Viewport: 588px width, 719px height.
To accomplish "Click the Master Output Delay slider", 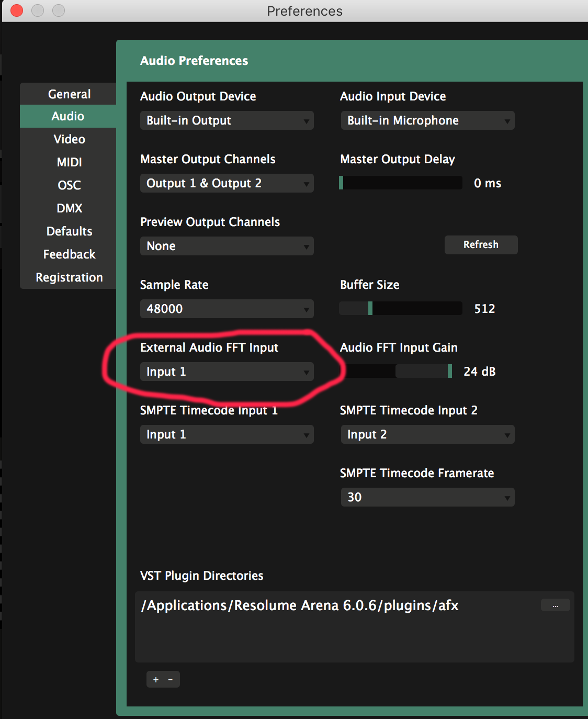I will point(400,183).
